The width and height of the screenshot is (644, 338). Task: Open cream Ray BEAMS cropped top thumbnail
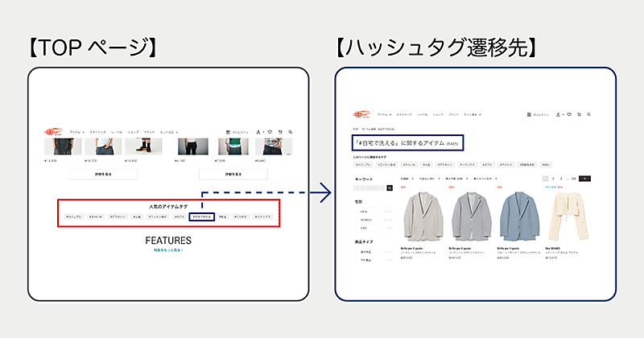[x=568, y=216]
